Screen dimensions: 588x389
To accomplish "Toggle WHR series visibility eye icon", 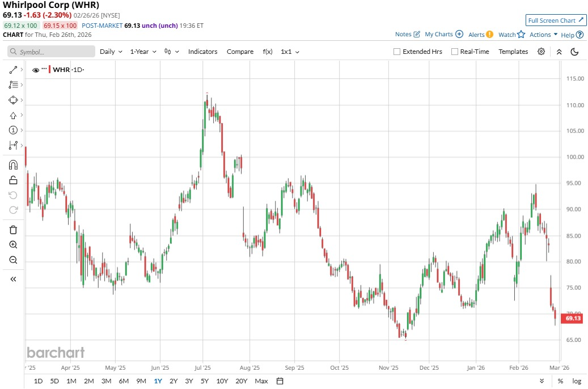I will [x=36, y=70].
